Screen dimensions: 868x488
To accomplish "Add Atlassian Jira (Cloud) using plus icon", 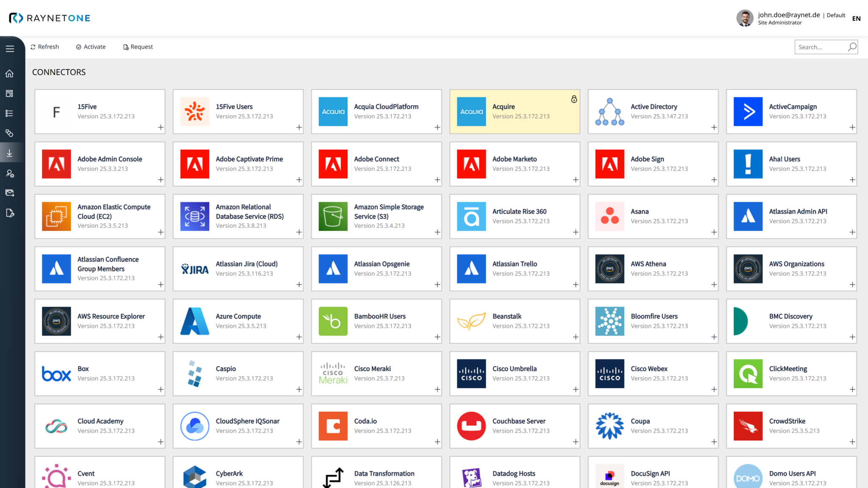I will (x=299, y=285).
